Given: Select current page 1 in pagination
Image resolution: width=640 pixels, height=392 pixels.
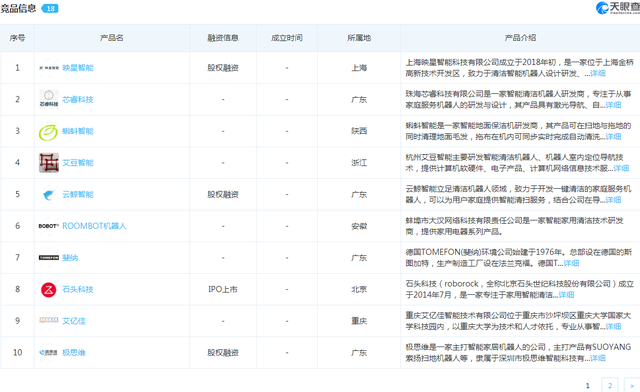Looking at the screenshot, I should click(x=588, y=385).
